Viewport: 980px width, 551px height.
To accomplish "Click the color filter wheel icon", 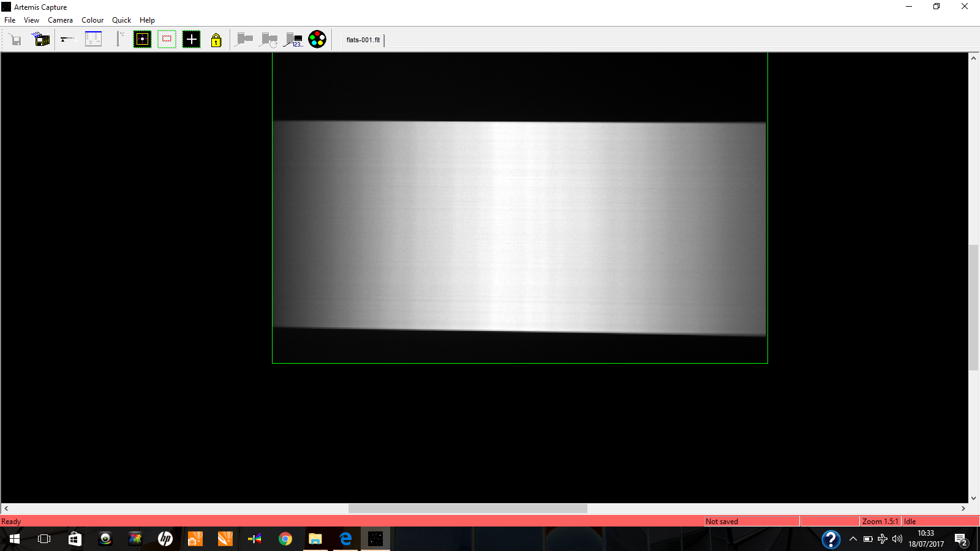I will click(x=317, y=40).
